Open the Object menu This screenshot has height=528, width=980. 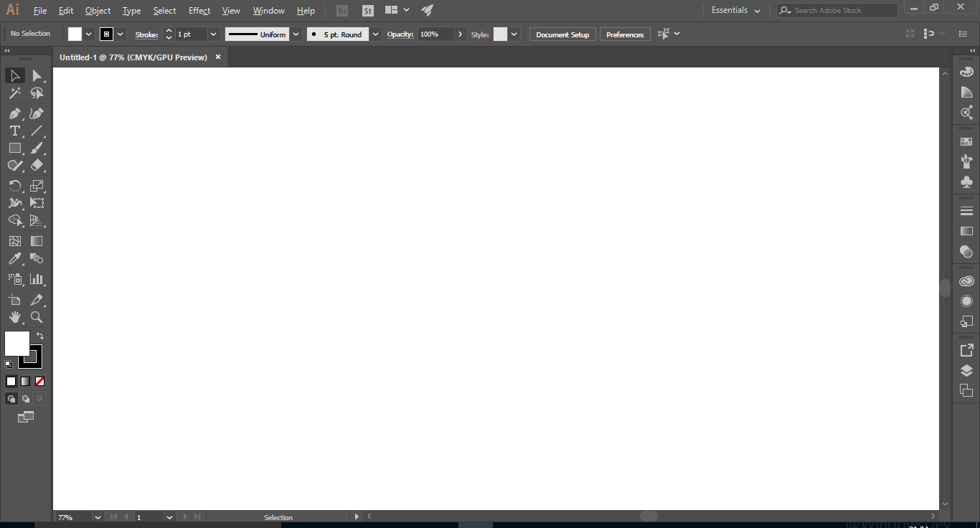click(98, 11)
